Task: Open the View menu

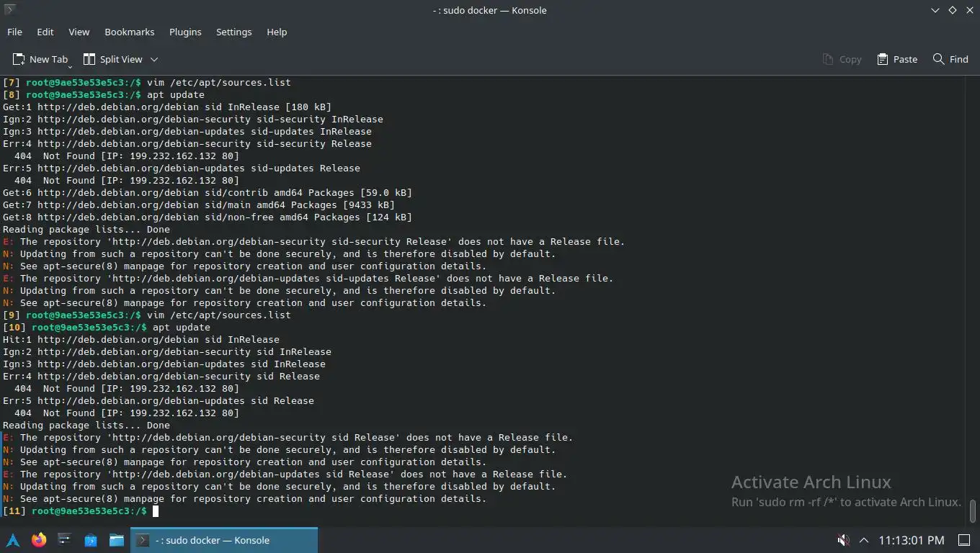Action: click(x=79, y=32)
